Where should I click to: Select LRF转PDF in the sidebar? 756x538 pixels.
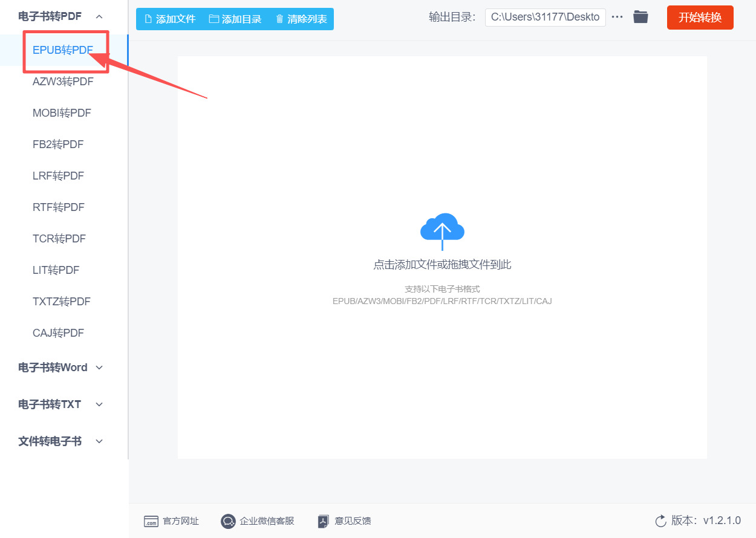coord(58,176)
